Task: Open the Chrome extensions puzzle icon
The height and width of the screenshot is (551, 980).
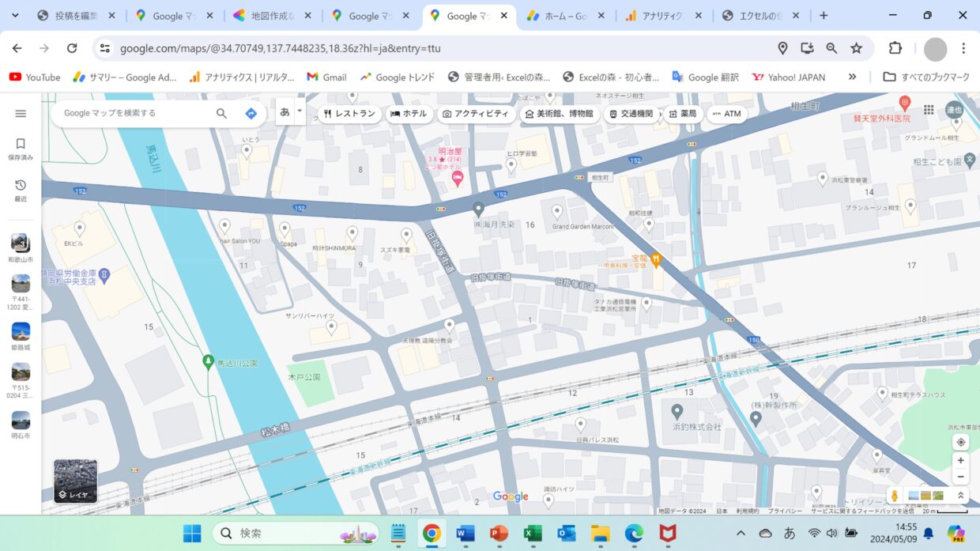Action: tap(895, 48)
